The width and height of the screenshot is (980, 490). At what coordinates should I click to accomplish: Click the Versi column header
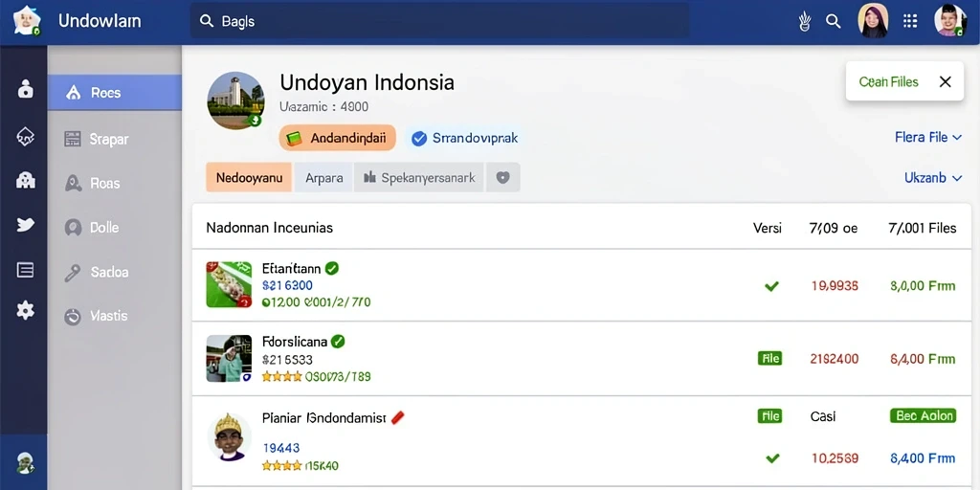(x=767, y=228)
